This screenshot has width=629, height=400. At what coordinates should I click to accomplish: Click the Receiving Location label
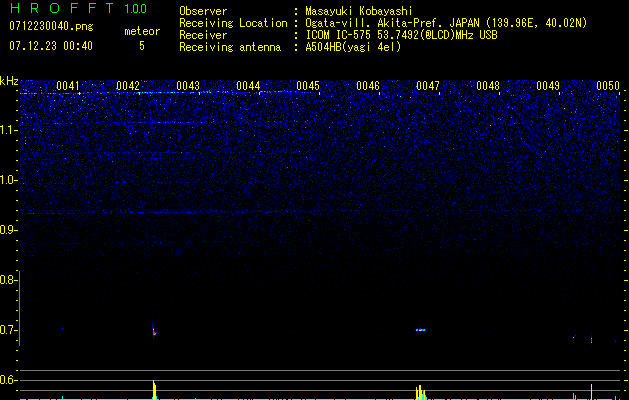click(x=233, y=23)
